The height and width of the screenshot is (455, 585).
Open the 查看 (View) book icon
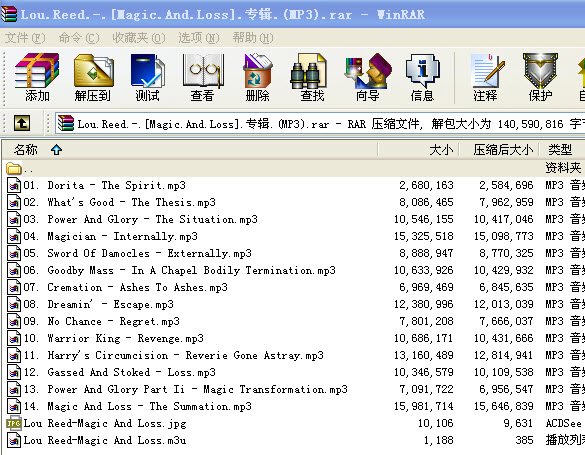click(x=203, y=77)
